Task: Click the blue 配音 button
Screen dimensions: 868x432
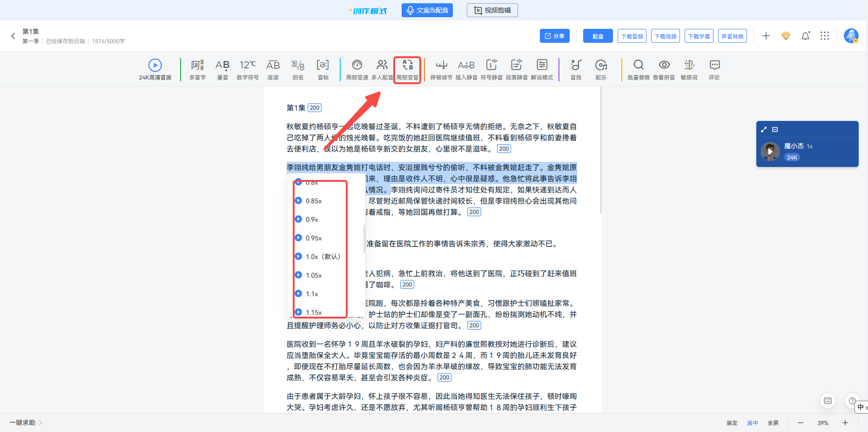Action: (x=598, y=36)
